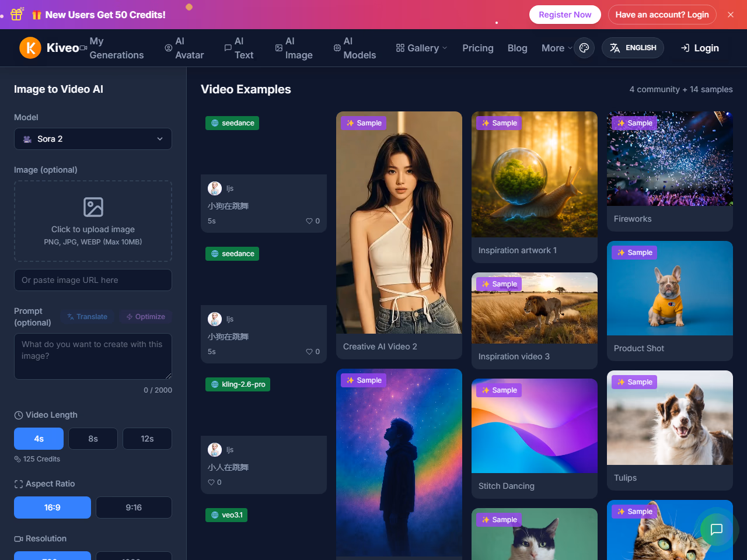747x560 pixels.
Task: Click the paste image URL field
Action: tap(93, 280)
